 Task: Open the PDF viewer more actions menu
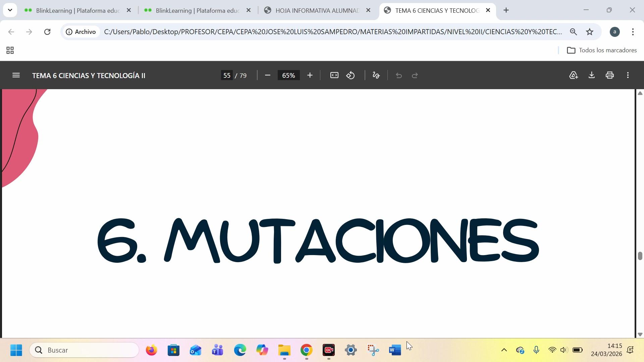pyautogui.click(x=628, y=75)
